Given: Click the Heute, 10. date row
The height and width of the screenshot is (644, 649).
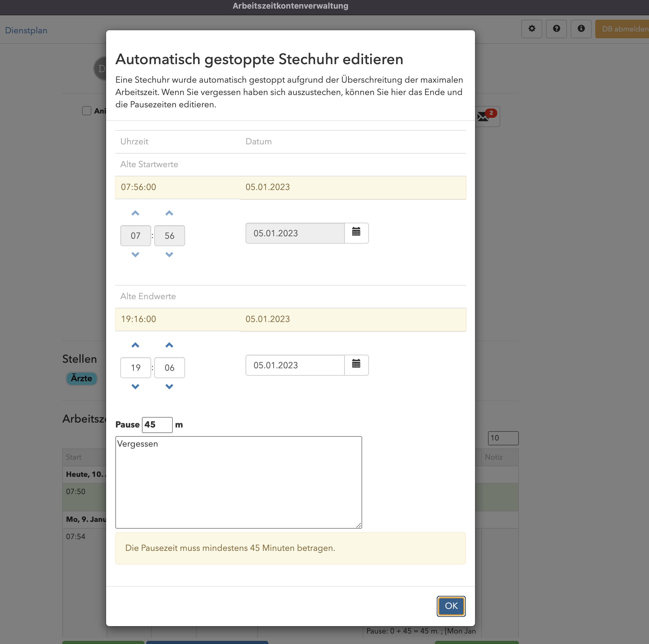Looking at the screenshot, I should [x=86, y=474].
